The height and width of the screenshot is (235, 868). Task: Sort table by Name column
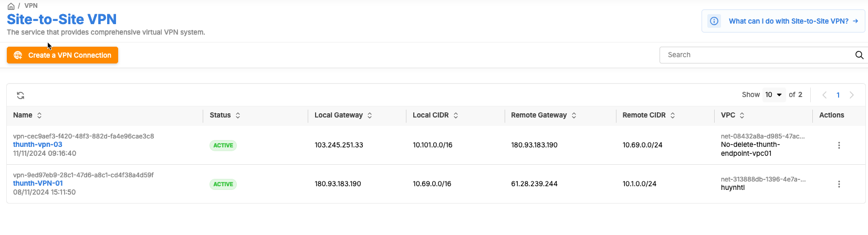point(39,115)
